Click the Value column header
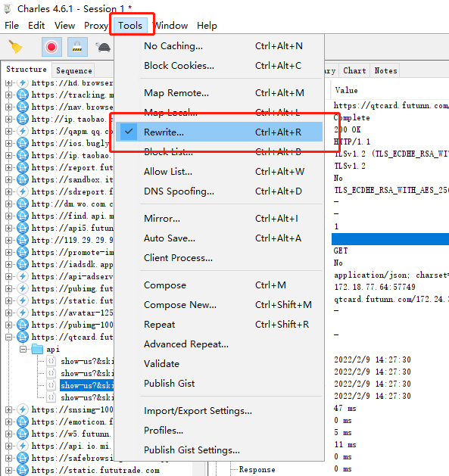Image resolution: width=449 pixels, height=476 pixels. 346,91
